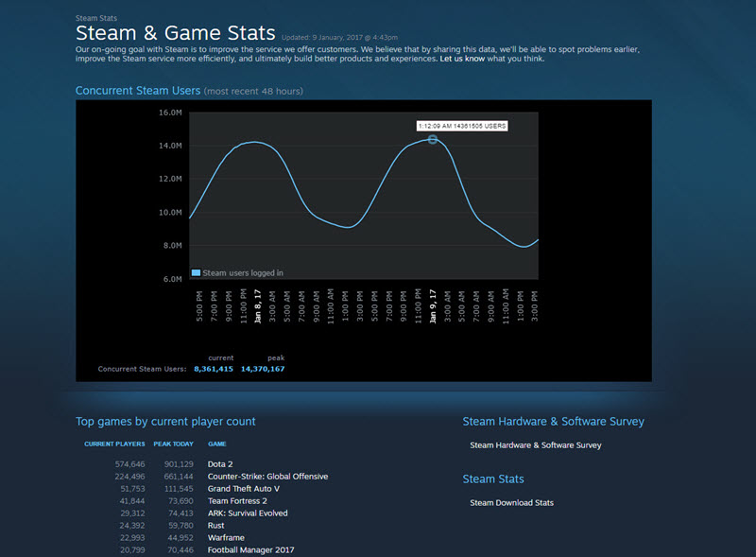Click the 'Jan 9, 17' date axis label
Image resolution: width=756 pixels, height=557 pixels.
click(x=433, y=306)
